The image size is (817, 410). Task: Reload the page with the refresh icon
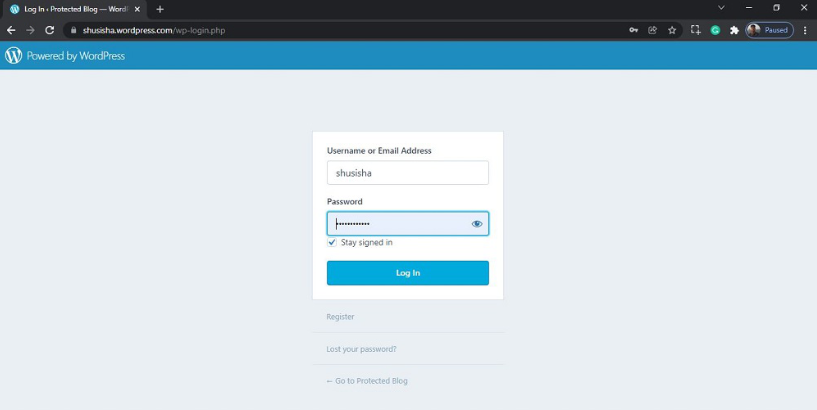tap(49, 30)
